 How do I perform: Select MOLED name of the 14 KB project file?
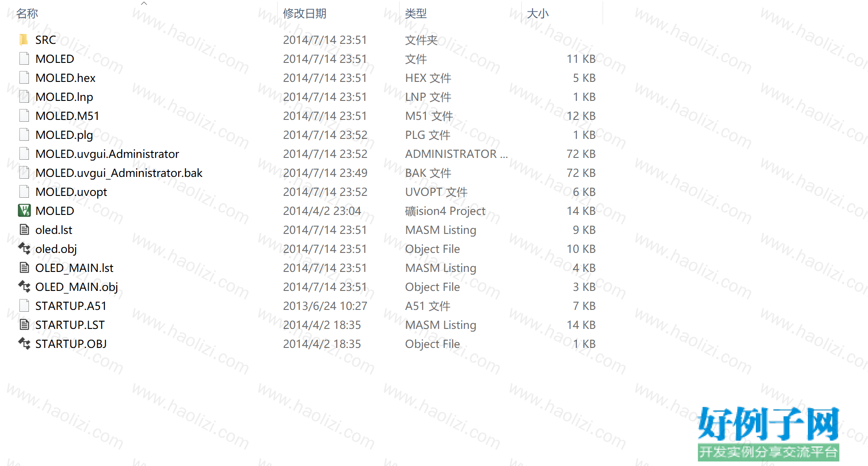(x=55, y=211)
